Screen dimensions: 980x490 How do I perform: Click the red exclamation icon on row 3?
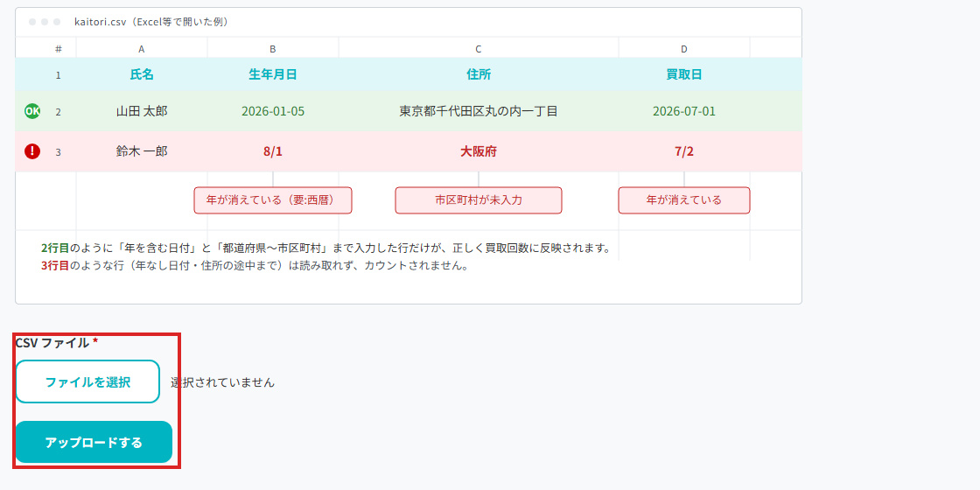pos(31,151)
